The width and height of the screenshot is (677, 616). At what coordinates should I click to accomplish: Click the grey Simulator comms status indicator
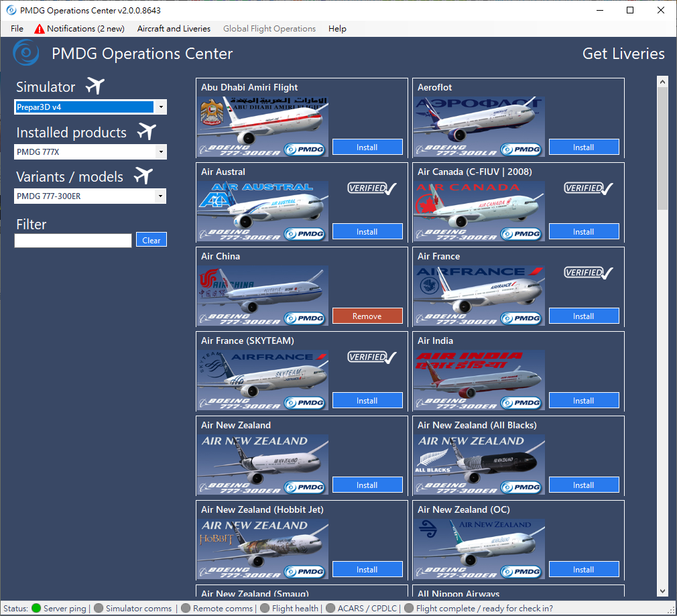[99, 608]
